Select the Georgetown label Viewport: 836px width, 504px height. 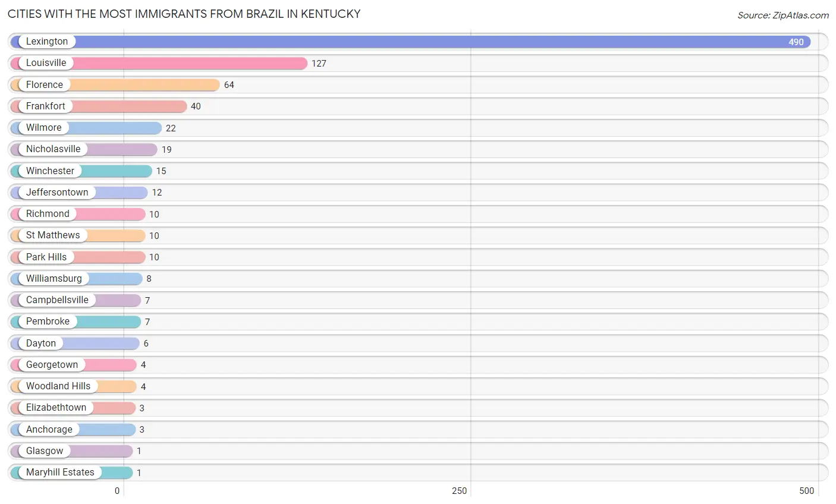pyautogui.click(x=52, y=364)
